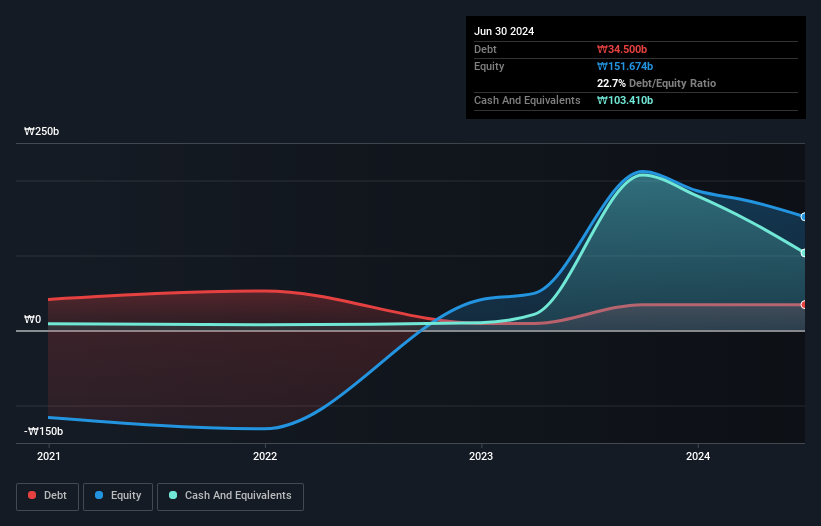The height and width of the screenshot is (526, 821).
Task: Click the -₩150b y-axis label
Action: point(43,431)
